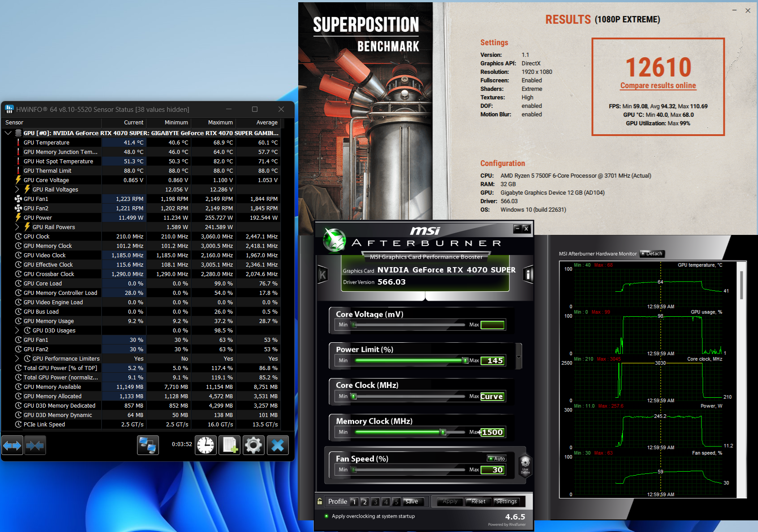
Task: Click the Core Clock field showing Curve
Action: (492, 396)
